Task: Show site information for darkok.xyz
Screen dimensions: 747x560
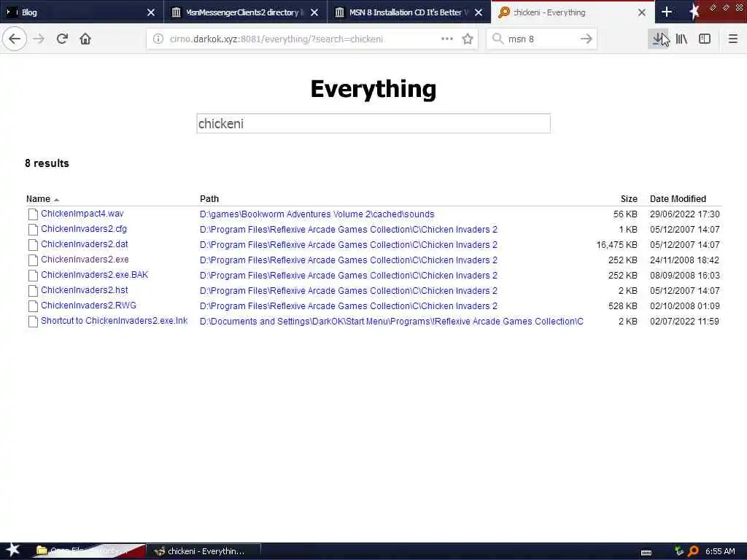Action: [x=158, y=39]
